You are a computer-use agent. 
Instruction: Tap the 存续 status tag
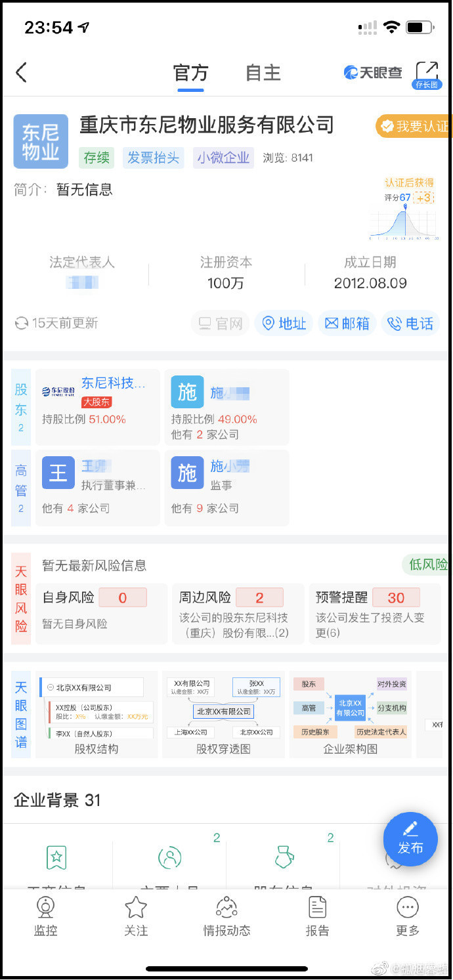tap(97, 158)
